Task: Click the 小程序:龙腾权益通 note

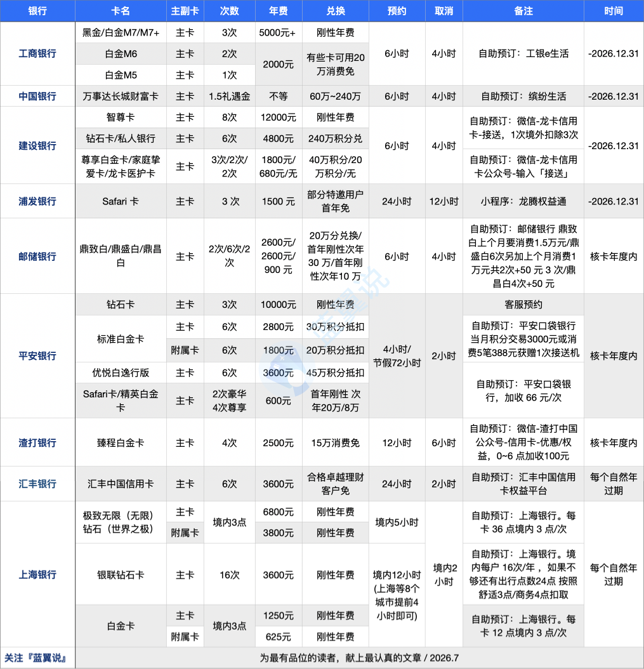Action: point(523,201)
